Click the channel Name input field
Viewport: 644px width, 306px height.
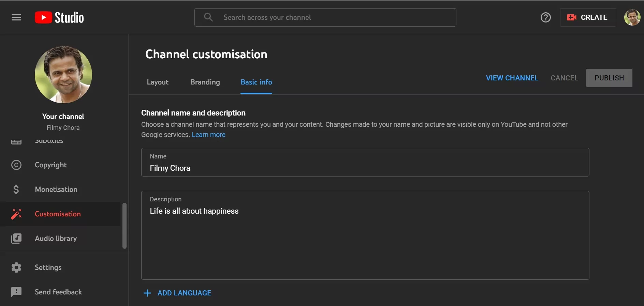coord(365,162)
